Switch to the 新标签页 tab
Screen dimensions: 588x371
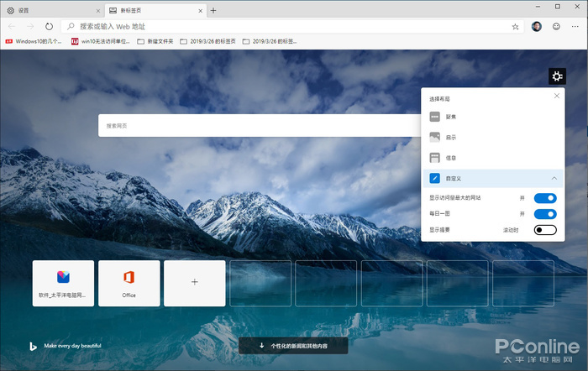[x=155, y=11]
